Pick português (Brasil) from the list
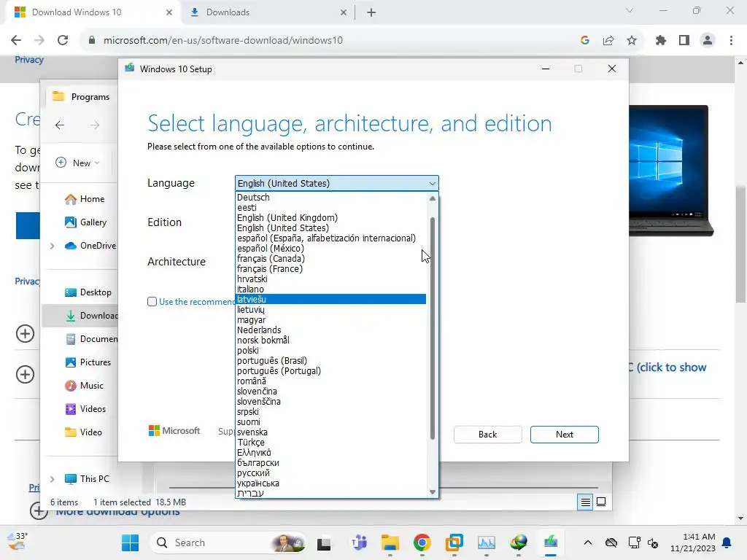This screenshot has width=747, height=560. pyautogui.click(x=330, y=360)
